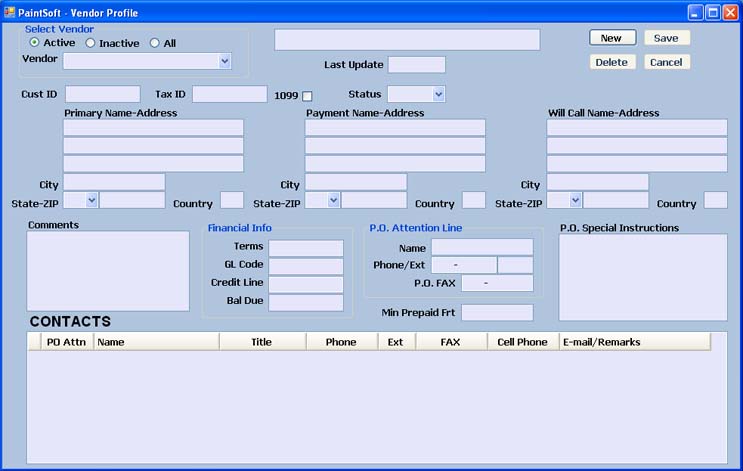Viewport: 743px width, 471px height.
Task: Click the New button
Action: click(x=613, y=38)
